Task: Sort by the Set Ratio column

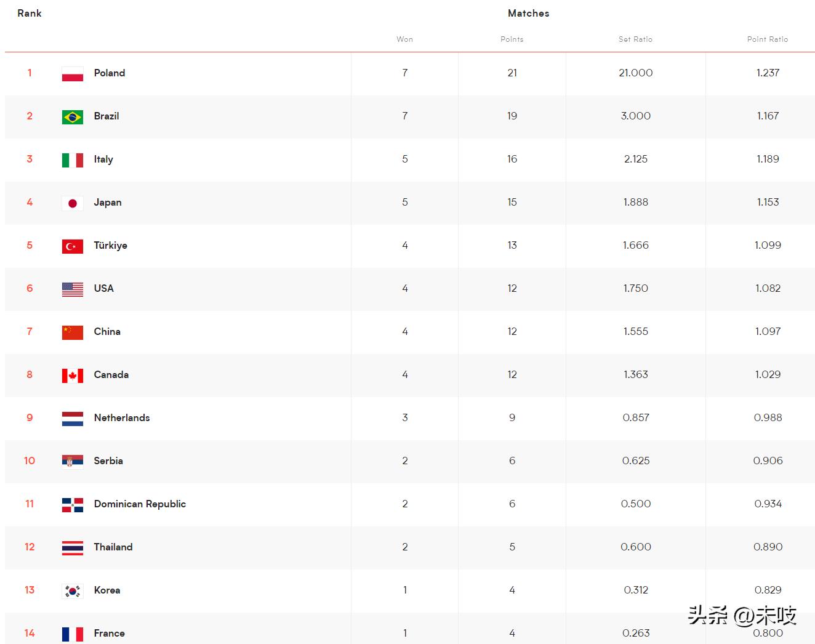Action: click(x=635, y=39)
